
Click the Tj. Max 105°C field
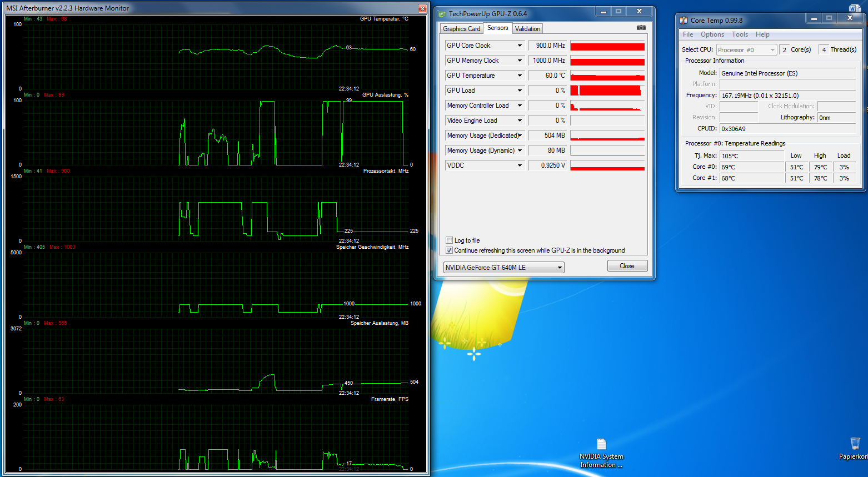[752, 156]
